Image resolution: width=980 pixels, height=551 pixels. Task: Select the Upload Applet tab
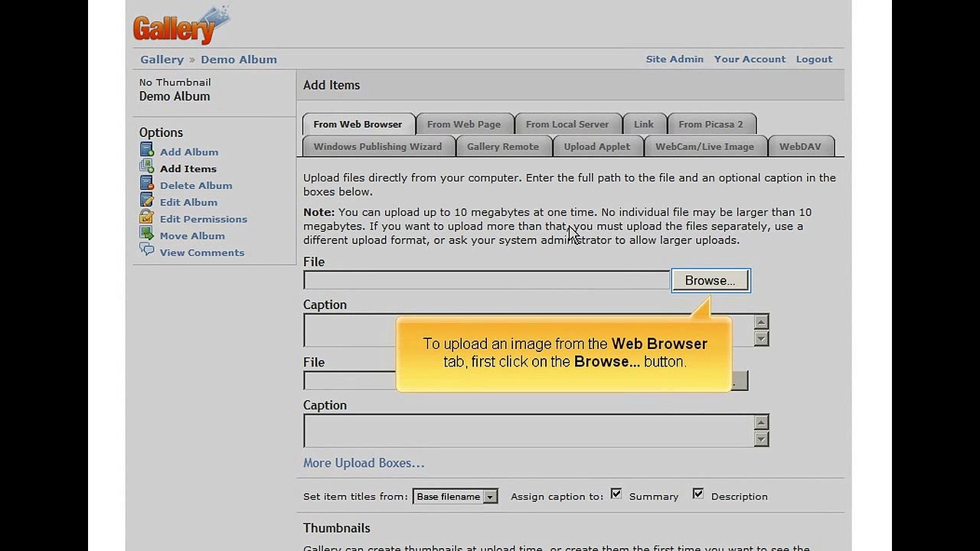click(x=597, y=146)
